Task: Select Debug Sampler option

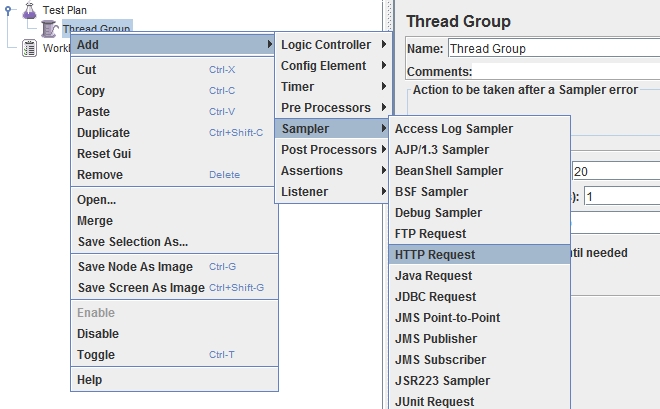Action: [x=438, y=213]
